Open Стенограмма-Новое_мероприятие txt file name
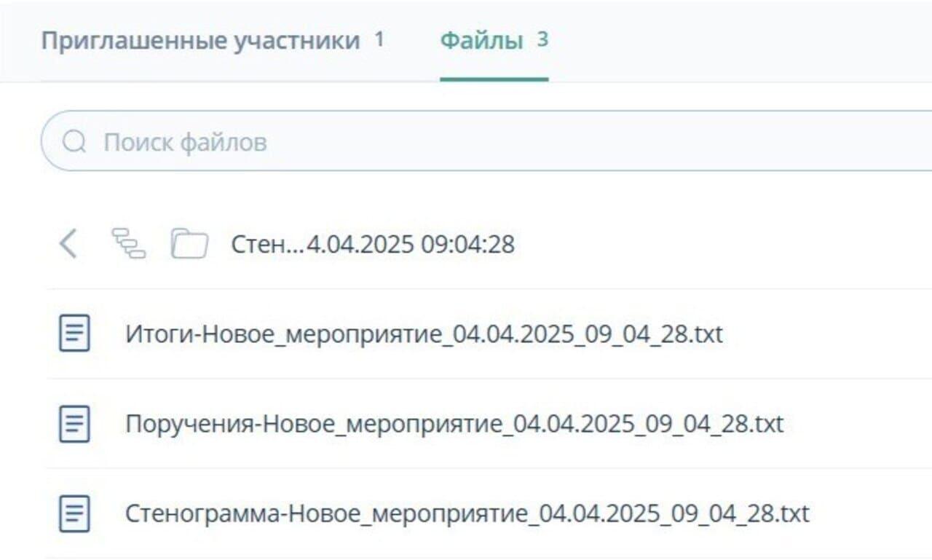 click(467, 513)
